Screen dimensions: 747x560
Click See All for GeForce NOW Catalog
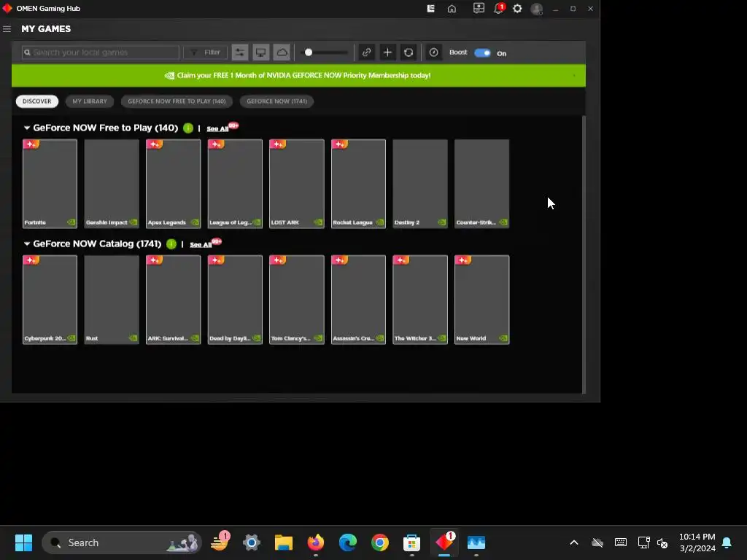click(x=201, y=245)
